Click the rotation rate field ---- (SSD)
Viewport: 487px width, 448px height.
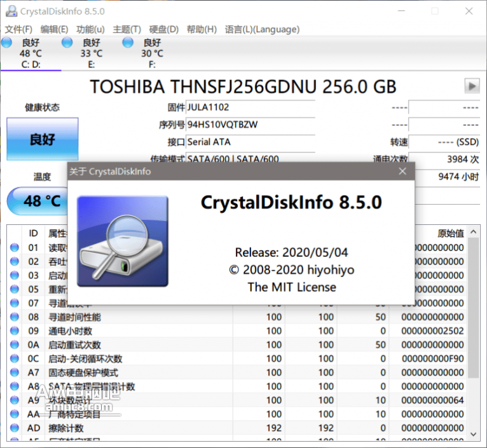(444, 142)
